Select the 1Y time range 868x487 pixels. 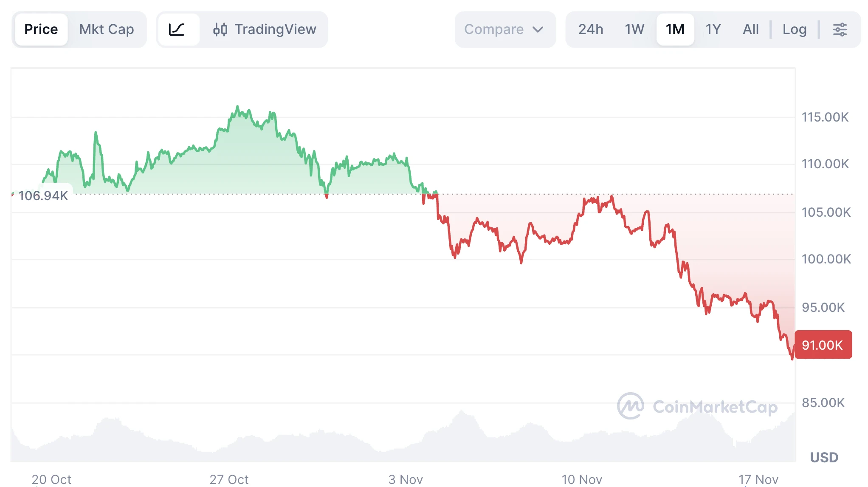pyautogui.click(x=713, y=29)
